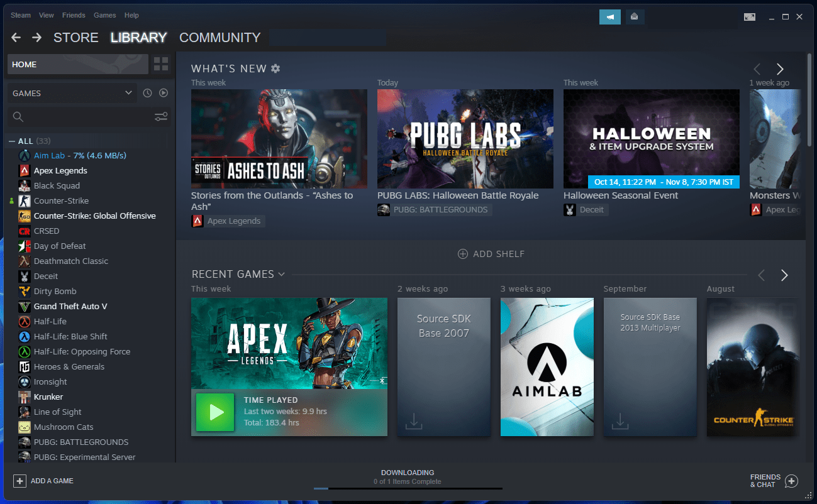Open the Deceit news tag
The height and width of the screenshot is (504, 817).
coord(587,210)
